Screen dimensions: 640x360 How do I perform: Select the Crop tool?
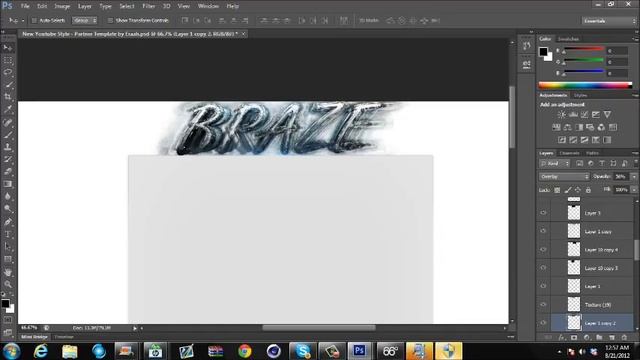coord(8,97)
